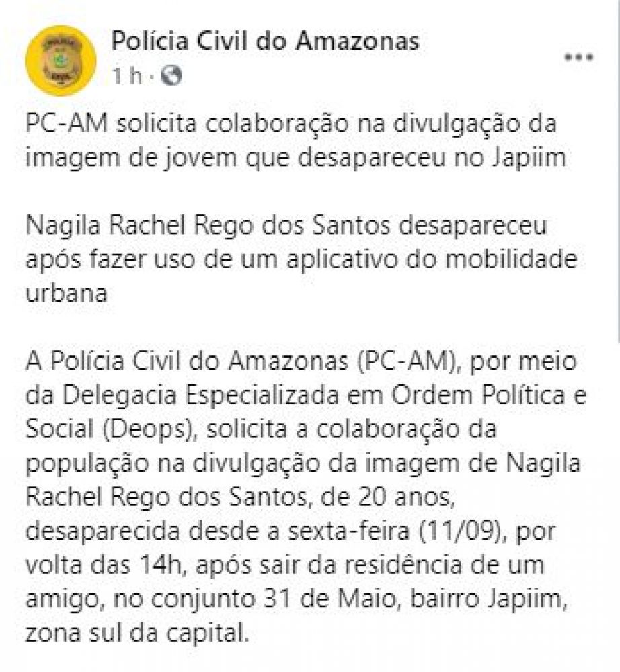Click the "1 h" post timestamp

click(x=126, y=77)
